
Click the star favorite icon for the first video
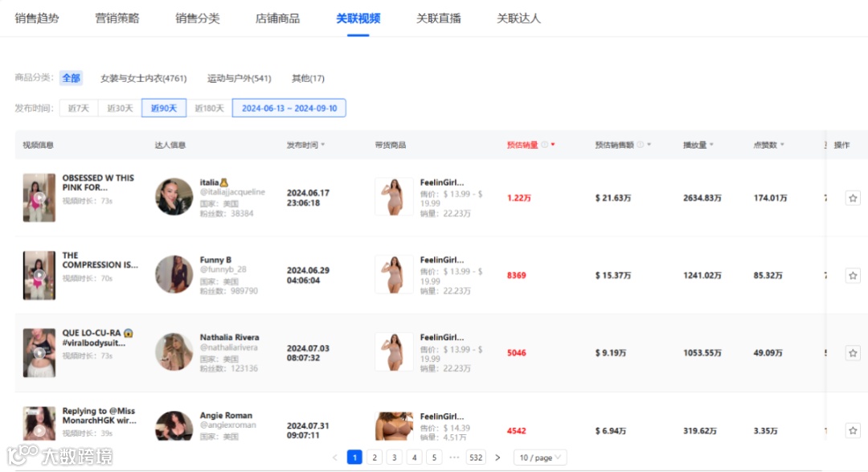click(853, 197)
